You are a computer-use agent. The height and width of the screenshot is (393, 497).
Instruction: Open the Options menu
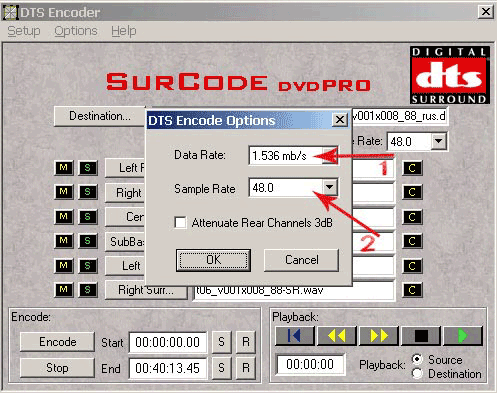click(76, 31)
